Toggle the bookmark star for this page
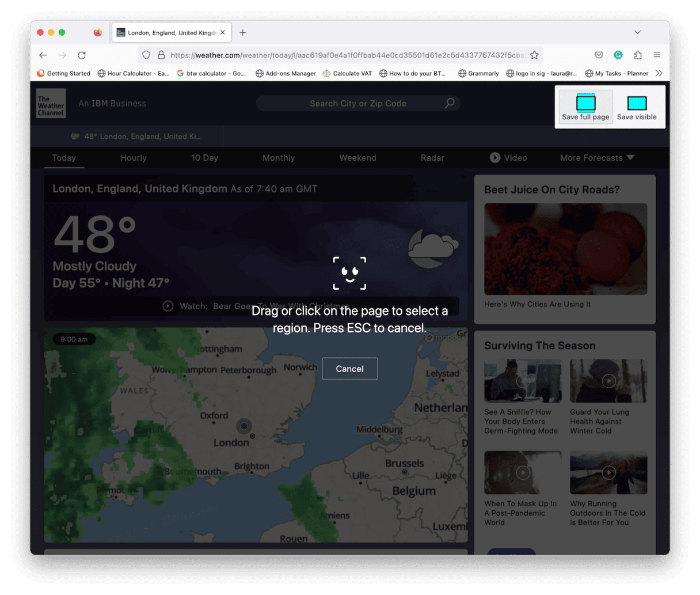700x595 pixels. click(x=534, y=54)
